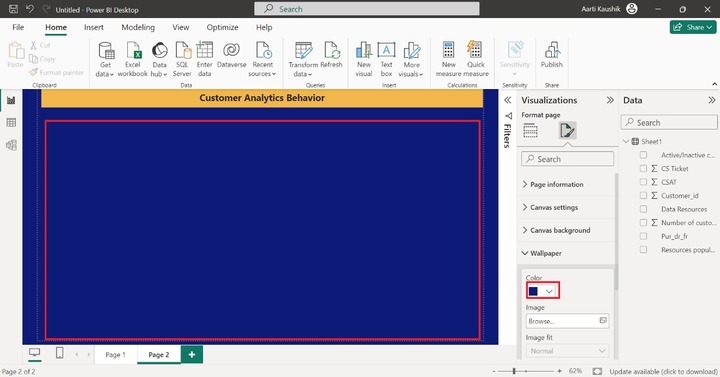The height and width of the screenshot is (377, 720).
Task: Select Build visual icon in Visualizations
Action: [x=530, y=131]
